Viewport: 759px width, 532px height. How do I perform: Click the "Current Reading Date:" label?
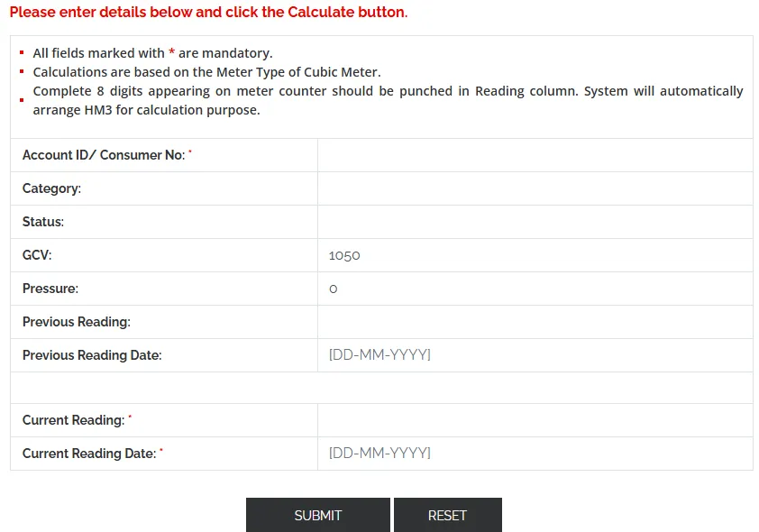pos(89,454)
